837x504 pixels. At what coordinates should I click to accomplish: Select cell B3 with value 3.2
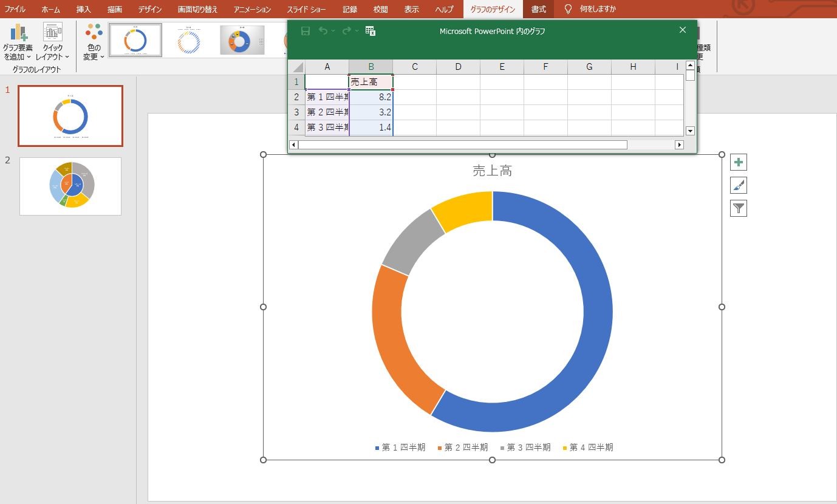click(x=371, y=112)
